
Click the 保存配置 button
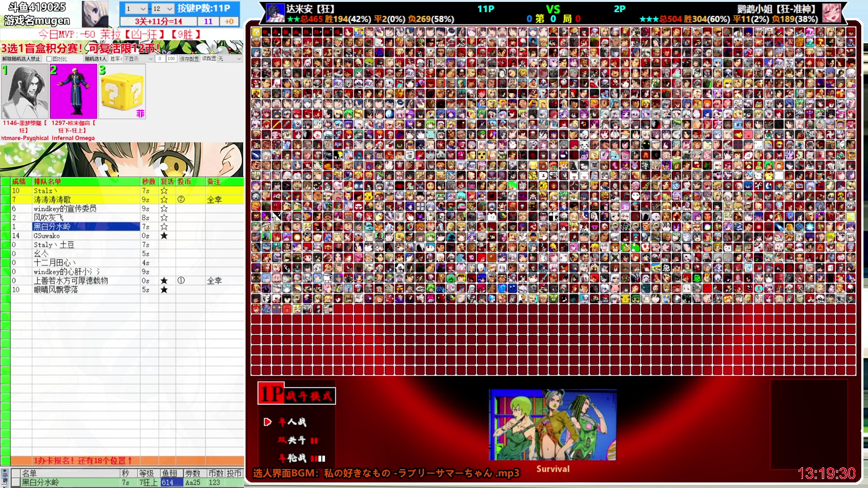(x=189, y=59)
